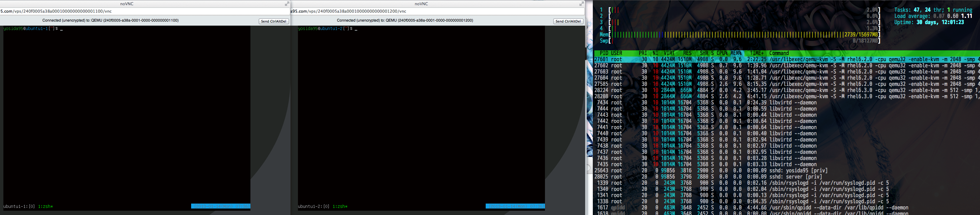Sort htop by the TIME+ column header
This screenshot has width=980, height=215.
click(x=756, y=53)
